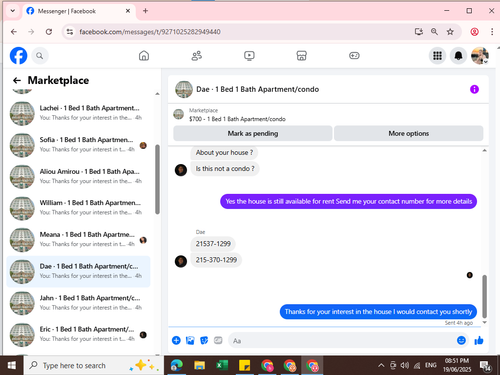Viewport: 500px width, 375px height.
Task: Open William conversation in the list
Action: [x=79, y=208]
